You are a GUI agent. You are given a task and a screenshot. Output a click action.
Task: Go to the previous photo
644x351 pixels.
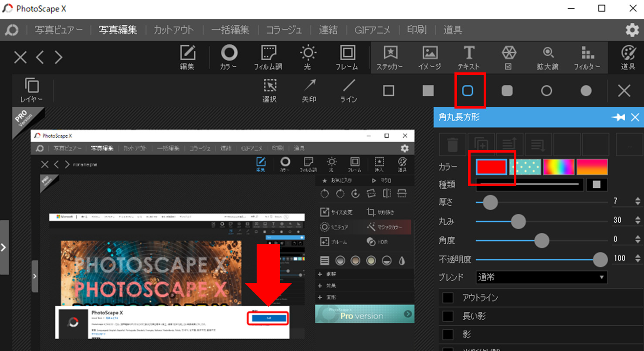[40, 57]
